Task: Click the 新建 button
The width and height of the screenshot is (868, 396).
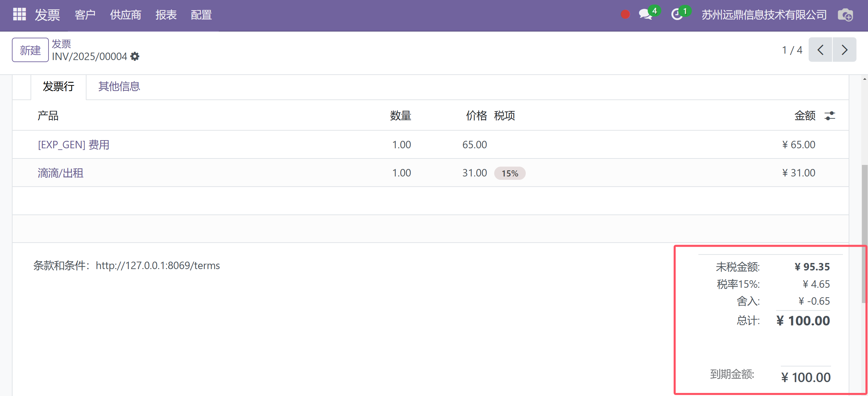Action: click(x=30, y=50)
